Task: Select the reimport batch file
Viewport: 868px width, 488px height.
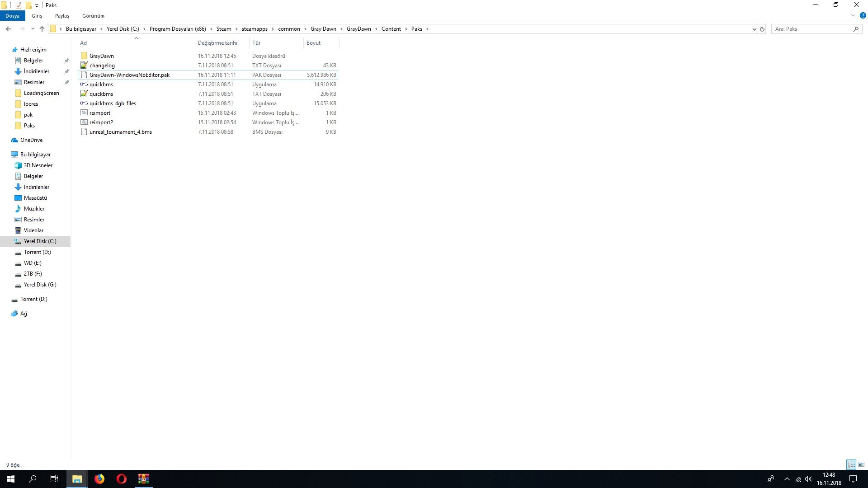Action: (100, 113)
